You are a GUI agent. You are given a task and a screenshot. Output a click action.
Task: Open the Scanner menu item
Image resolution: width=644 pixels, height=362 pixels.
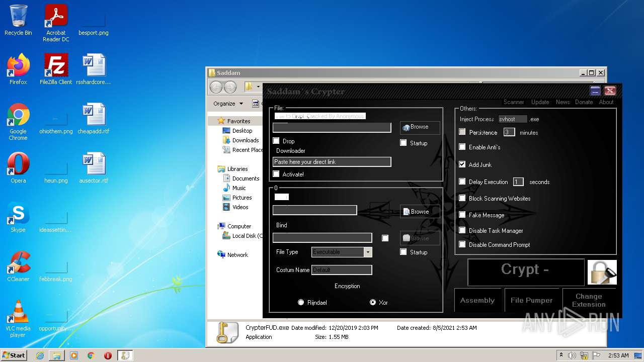[x=514, y=102]
